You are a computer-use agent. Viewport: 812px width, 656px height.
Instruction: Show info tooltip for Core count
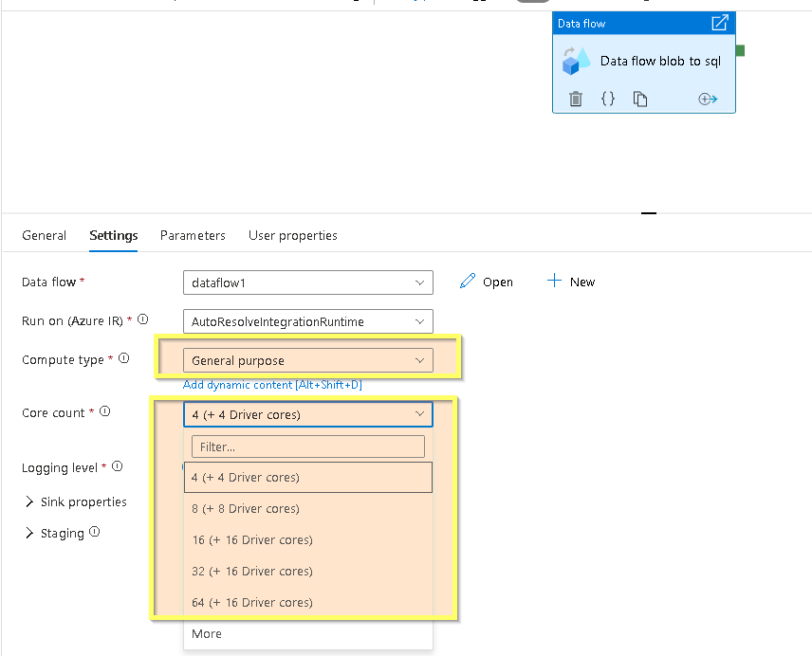[104, 411]
